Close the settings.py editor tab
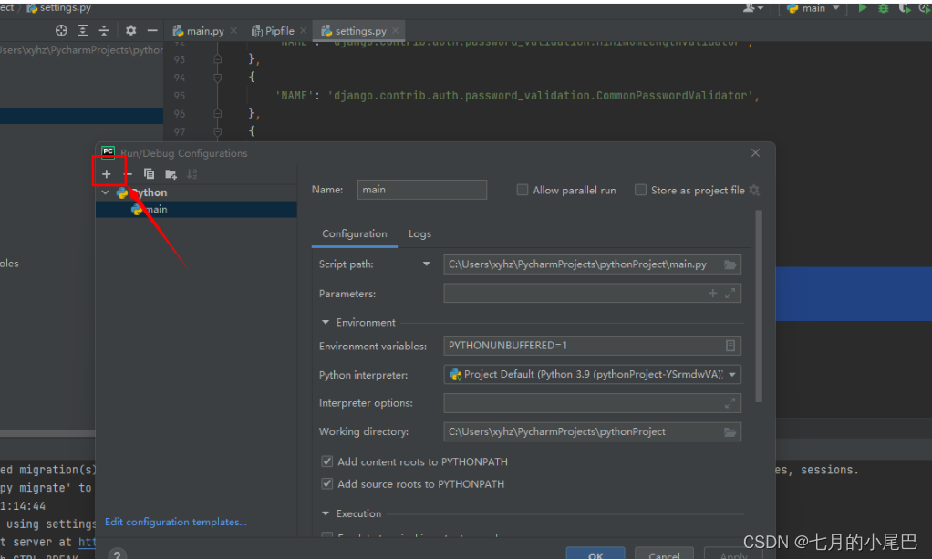The height and width of the screenshot is (560, 932). point(395,30)
